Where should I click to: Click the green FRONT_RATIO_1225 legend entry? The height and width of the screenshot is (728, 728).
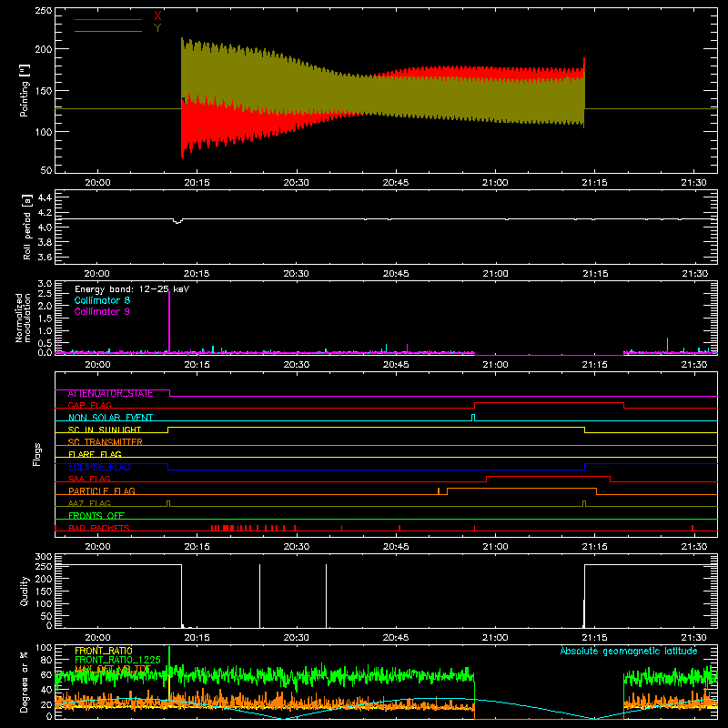(117, 660)
